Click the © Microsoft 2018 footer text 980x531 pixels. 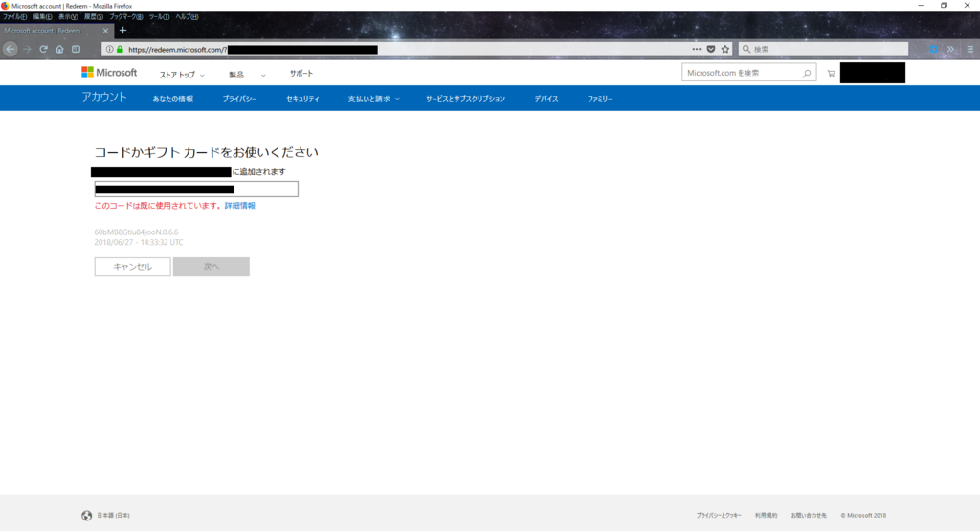click(x=863, y=516)
